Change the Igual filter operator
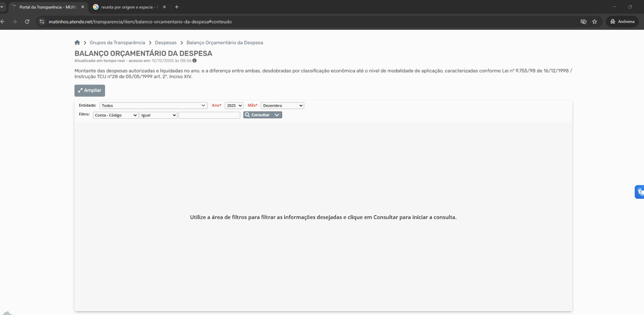644x315 pixels. click(x=158, y=115)
